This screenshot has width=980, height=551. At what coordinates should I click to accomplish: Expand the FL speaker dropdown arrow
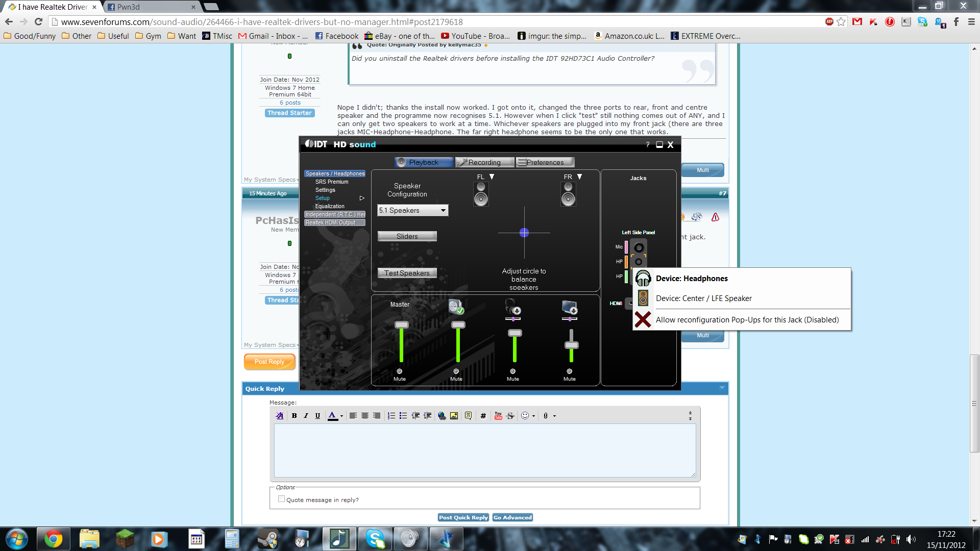(x=492, y=177)
